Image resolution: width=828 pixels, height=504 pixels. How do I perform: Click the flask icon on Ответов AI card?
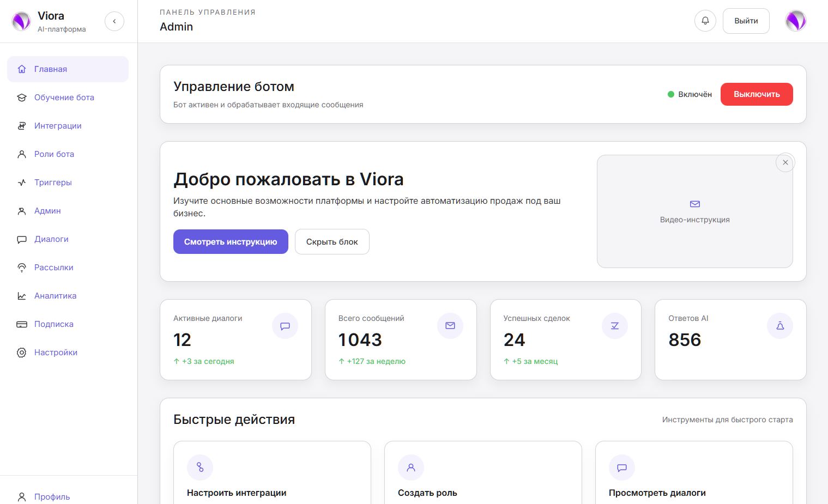pos(779,326)
